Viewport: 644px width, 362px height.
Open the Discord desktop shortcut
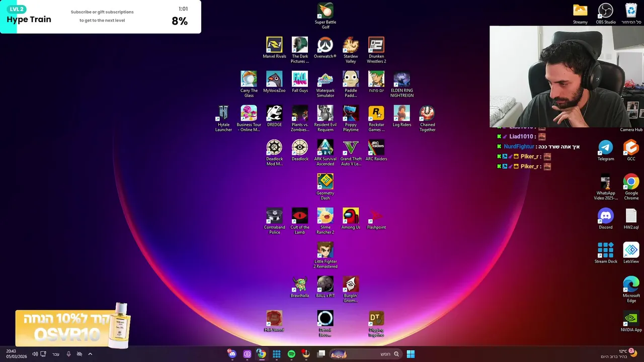click(x=606, y=219)
